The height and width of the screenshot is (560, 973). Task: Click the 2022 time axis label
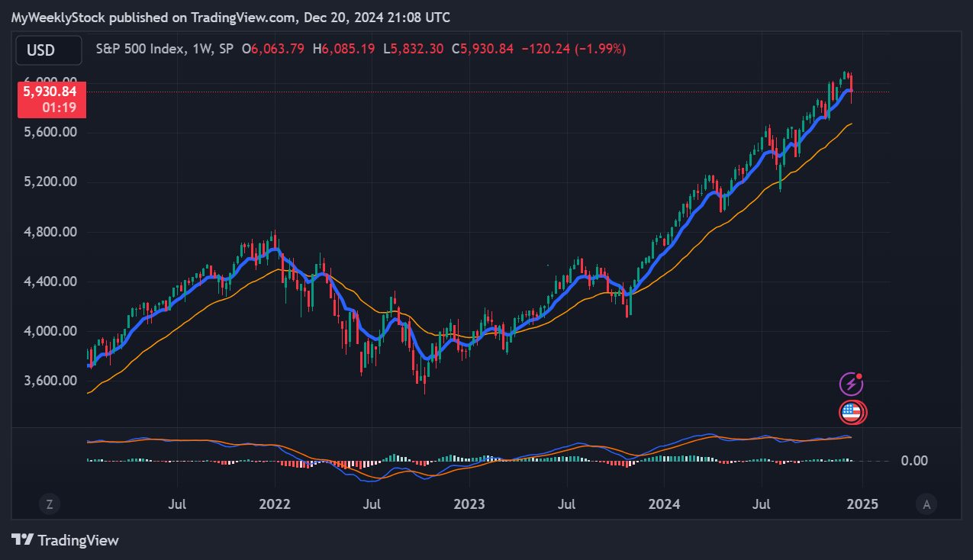coord(275,504)
